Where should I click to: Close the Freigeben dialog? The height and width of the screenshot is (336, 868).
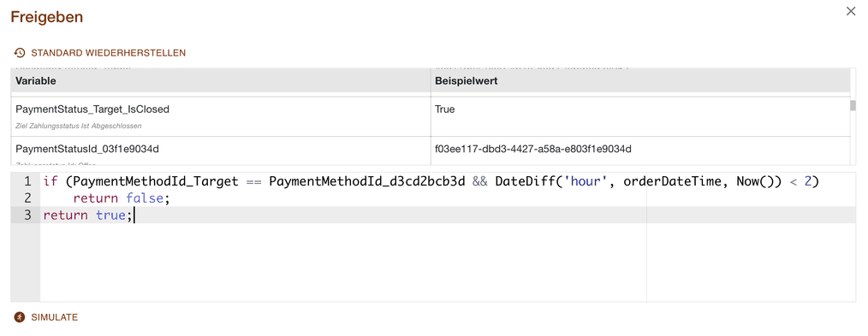[851, 11]
